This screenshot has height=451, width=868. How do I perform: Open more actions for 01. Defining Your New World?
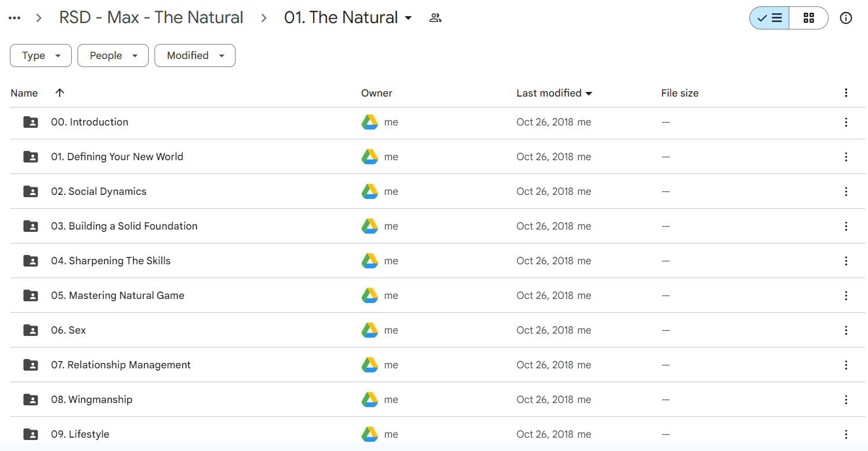(846, 157)
